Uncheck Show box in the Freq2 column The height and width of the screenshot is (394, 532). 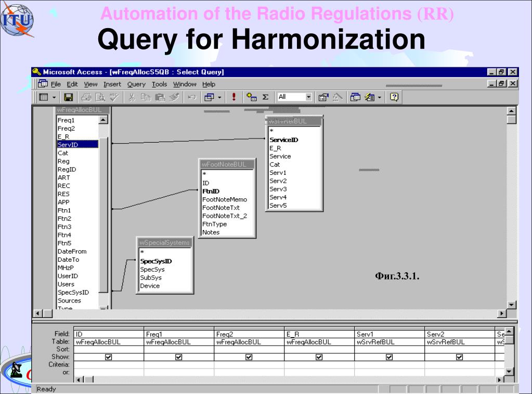249,357
